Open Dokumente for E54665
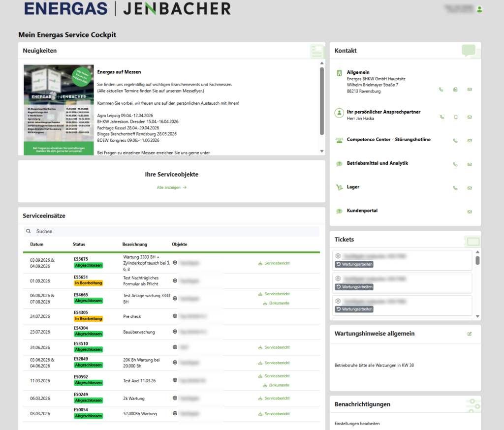504x430 pixels. pos(276,304)
